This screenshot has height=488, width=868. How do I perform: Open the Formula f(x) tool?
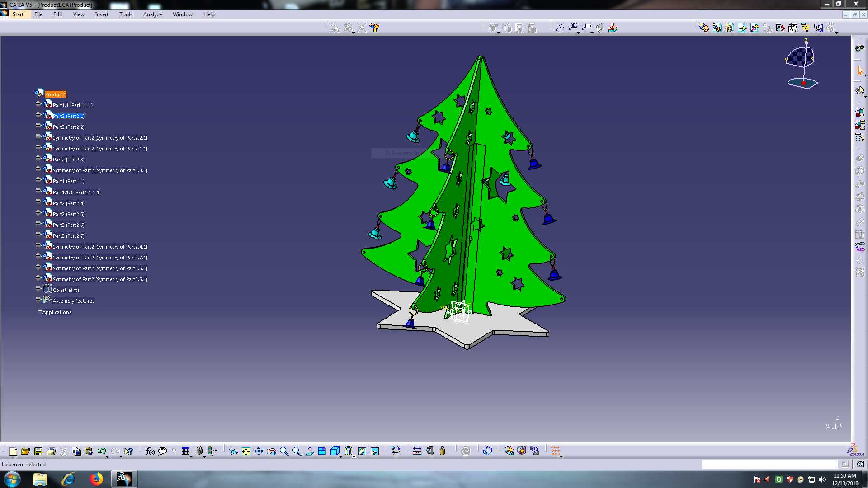point(150,451)
